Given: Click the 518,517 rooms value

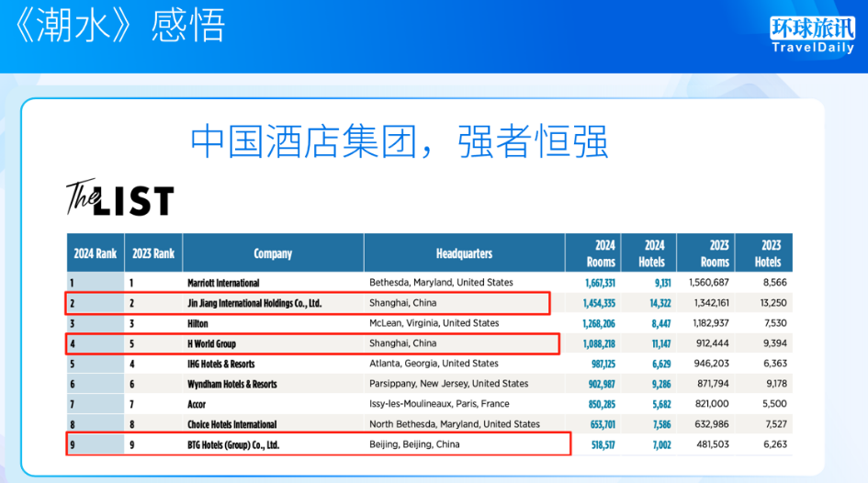Looking at the screenshot, I should coord(603,444).
